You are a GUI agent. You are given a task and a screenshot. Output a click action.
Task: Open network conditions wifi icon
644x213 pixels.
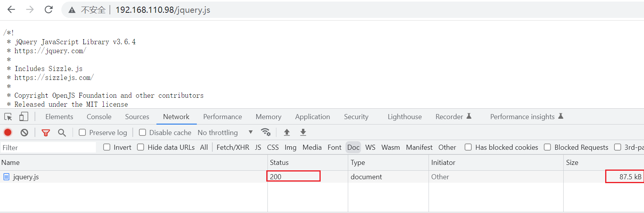pyautogui.click(x=266, y=132)
